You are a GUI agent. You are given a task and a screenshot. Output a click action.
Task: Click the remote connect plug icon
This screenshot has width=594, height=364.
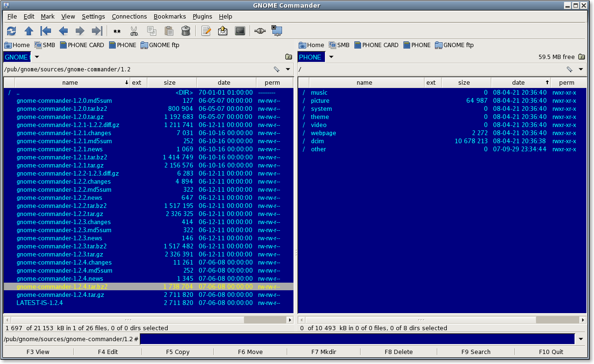tap(260, 31)
